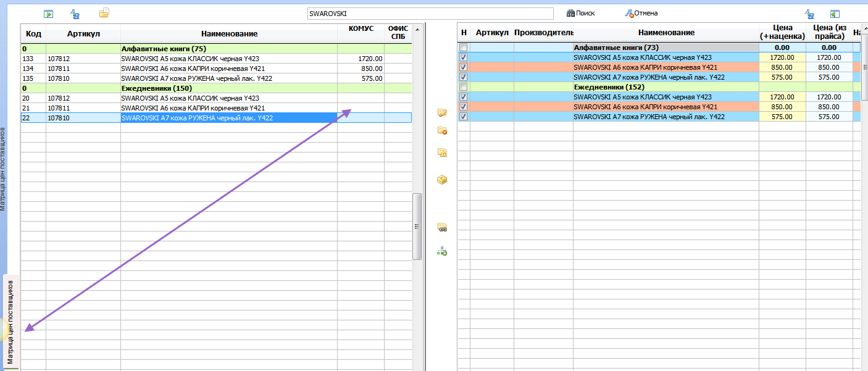Click the article 107812 in row 133
The width and height of the screenshot is (868, 371).
tap(59, 59)
